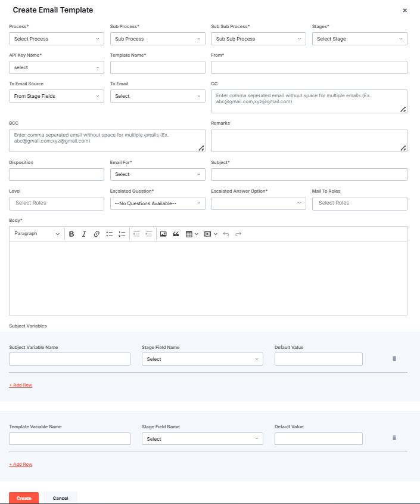Open the Paragraph style selector
This screenshot has width=420, height=504.
tap(36, 234)
